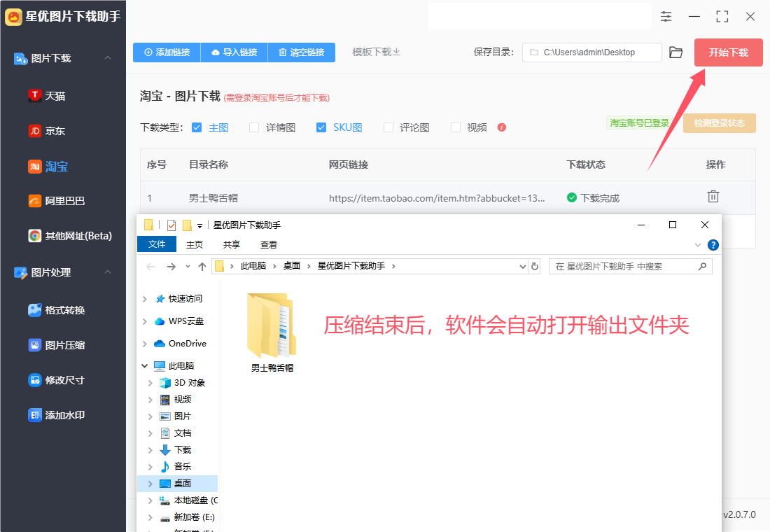Toggle the 主图 checkbox
Viewport: 770px width, 532px height.
[197, 127]
